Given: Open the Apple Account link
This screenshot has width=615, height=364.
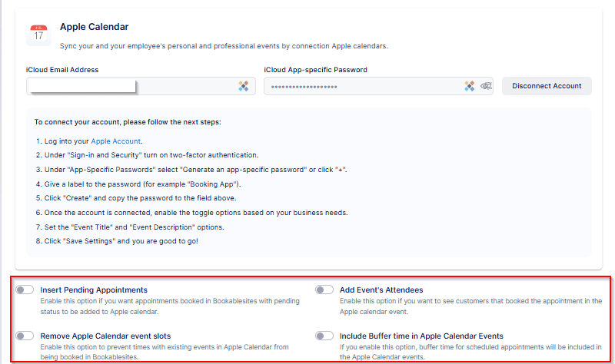Looking at the screenshot, I should tap(116, 141).
